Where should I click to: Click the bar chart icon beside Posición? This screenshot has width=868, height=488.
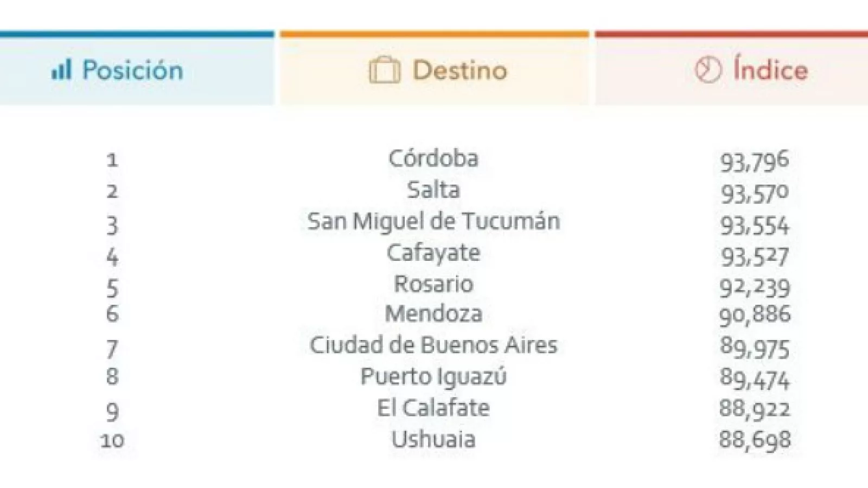click(x=61, y=70)
